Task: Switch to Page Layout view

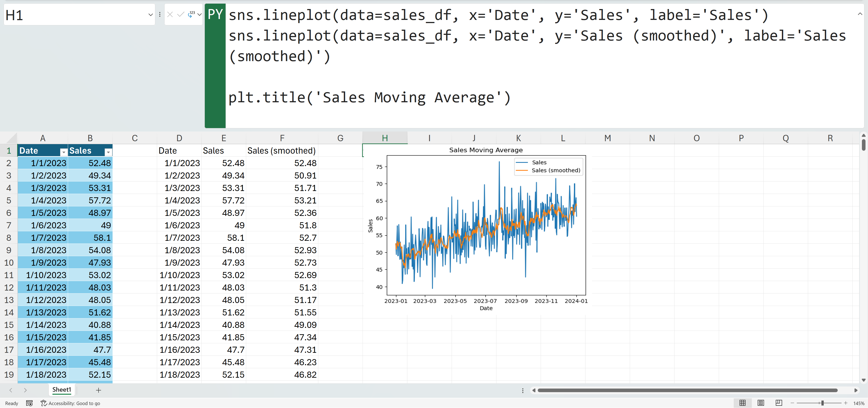Action: click(x=760, y=403)
